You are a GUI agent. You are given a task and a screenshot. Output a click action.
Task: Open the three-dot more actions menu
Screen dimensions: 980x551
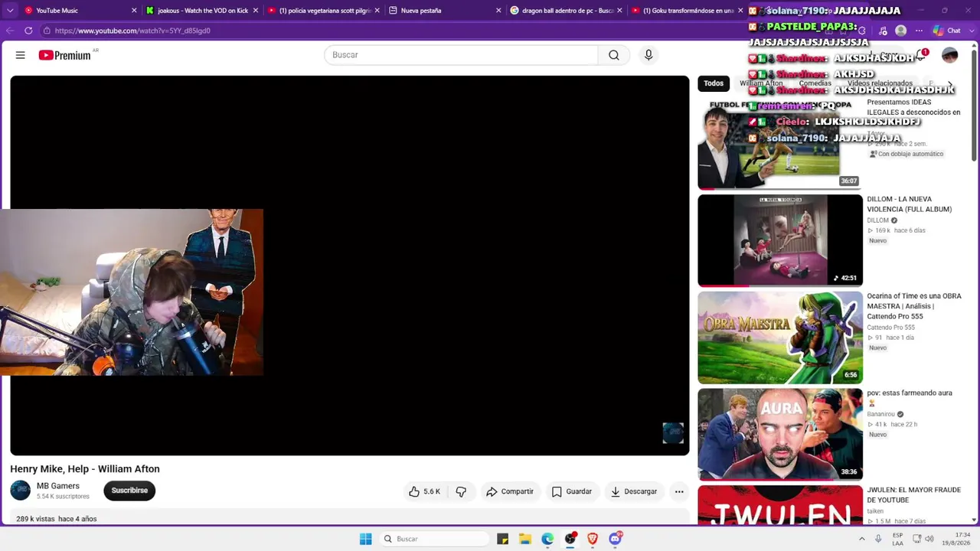pos(679,491)
